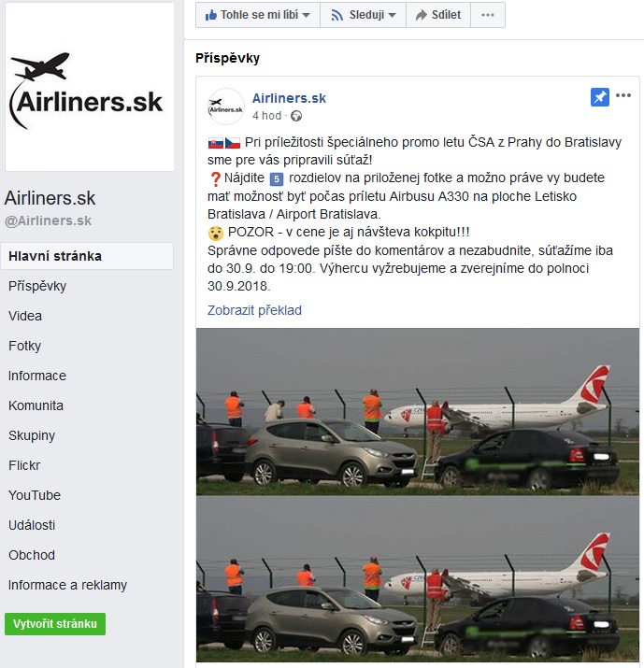Screen dimensions: 644x668
Task: Open the Události section
Action: [x=32, y=525]
